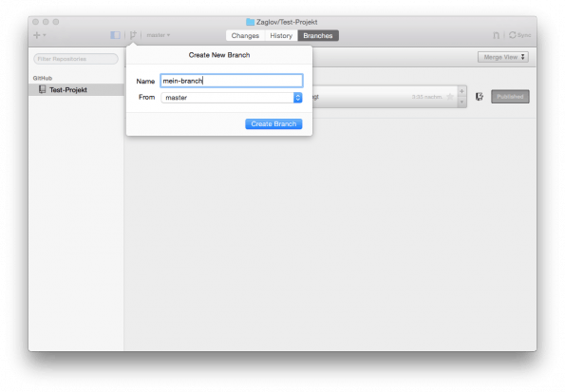Click the edit pencil icon beside Published
The height and width of the screenshot is (392, 565).
point(480,97)
